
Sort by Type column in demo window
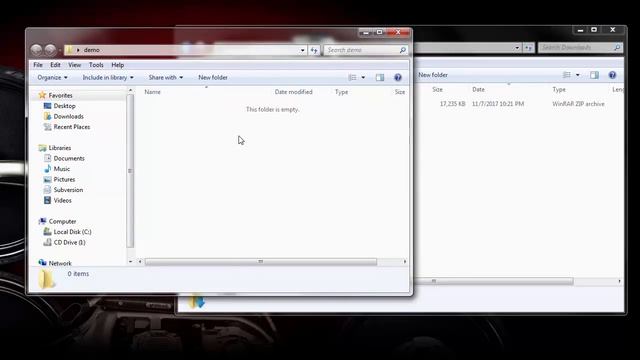pyautogui.click(x=342, y=92)
